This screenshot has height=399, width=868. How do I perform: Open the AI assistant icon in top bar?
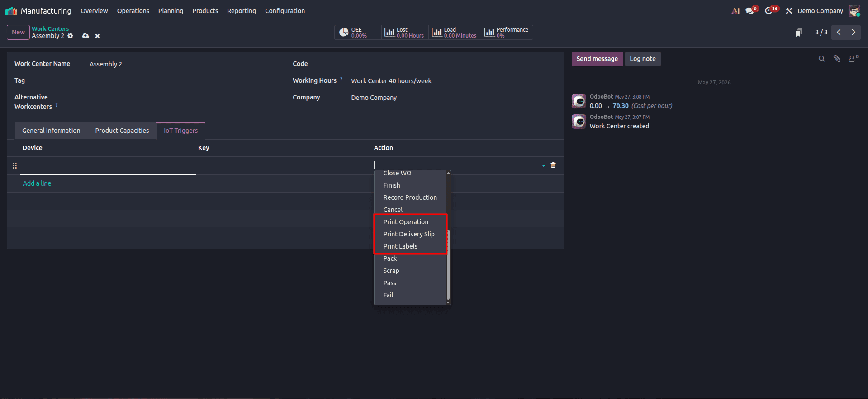[x=735, y=11]
